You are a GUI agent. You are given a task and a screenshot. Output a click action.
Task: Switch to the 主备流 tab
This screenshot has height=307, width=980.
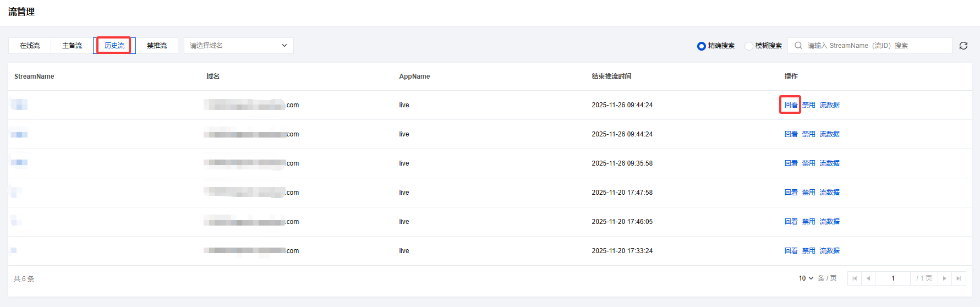pos(72,46)
